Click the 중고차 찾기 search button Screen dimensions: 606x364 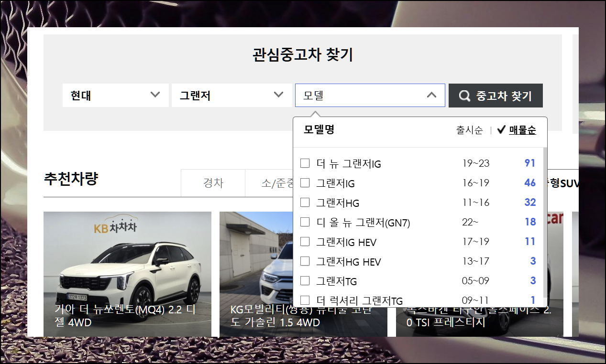click(x=496, y=96)
